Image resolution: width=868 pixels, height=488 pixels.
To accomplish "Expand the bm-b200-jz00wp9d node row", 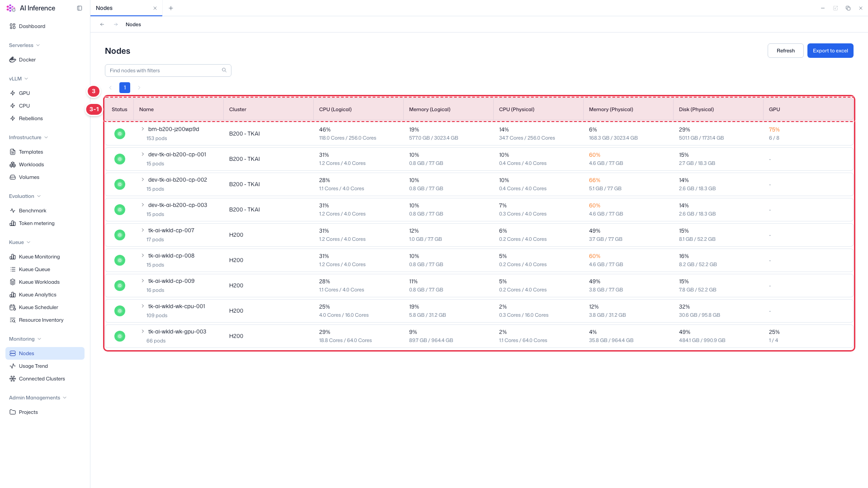I will point(143,129).
